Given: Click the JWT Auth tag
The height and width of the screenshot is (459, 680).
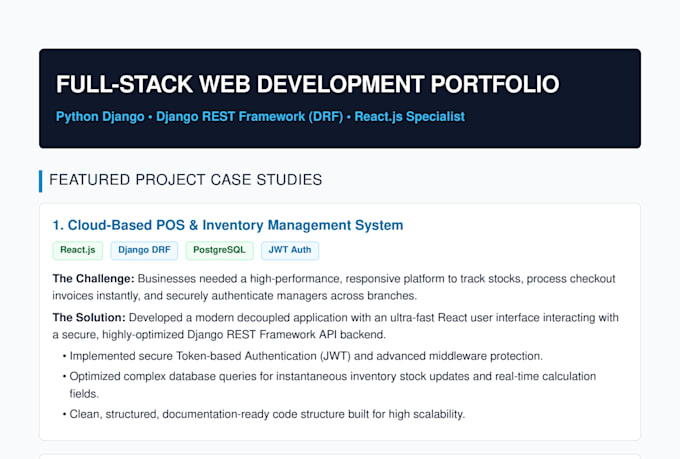Looking at the screenshot, I should (x=290, y=250).
